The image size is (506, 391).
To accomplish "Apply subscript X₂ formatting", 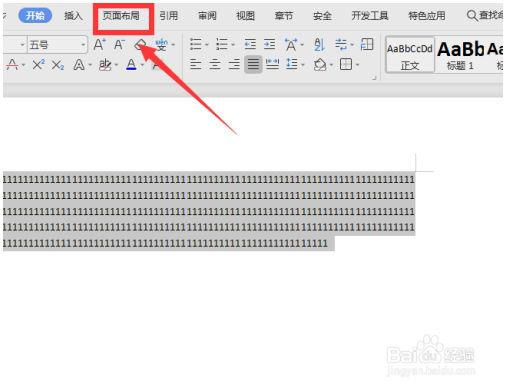I will (58, 65).
